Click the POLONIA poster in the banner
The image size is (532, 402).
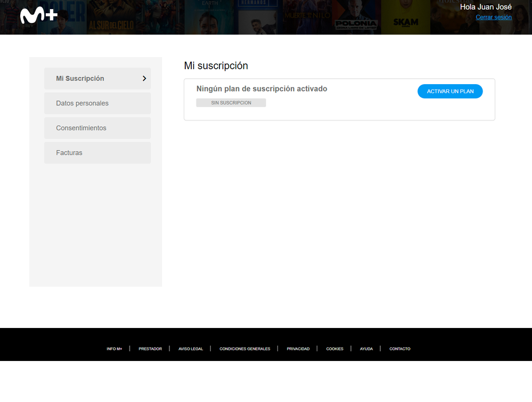[x=356, y=17]
